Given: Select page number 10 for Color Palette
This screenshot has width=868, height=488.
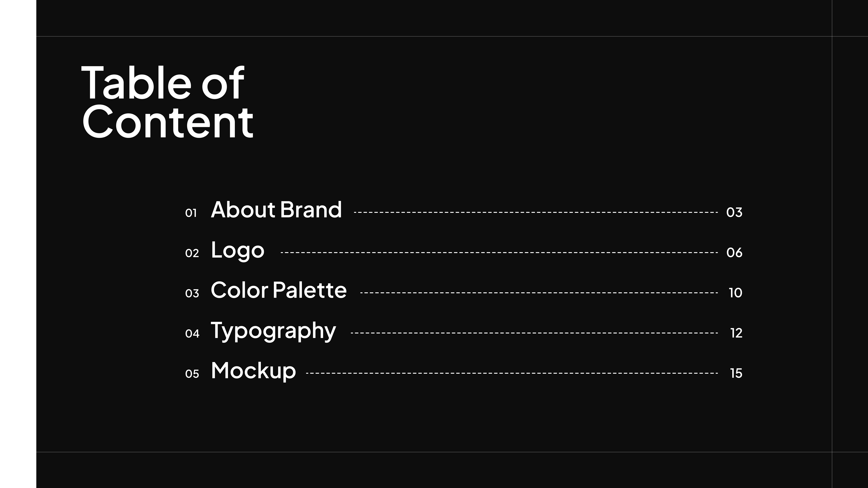Looking at the screenshot, I should (x=735, y=293).
